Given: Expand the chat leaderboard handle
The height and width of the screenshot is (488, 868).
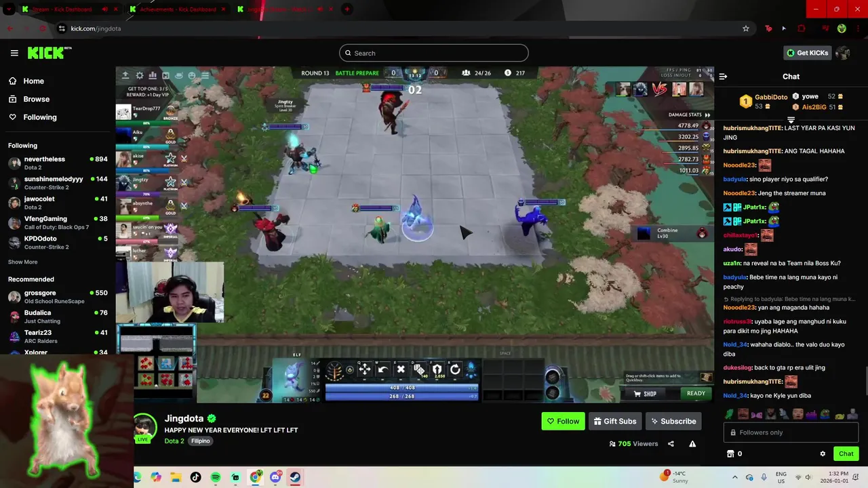Looking at the screenshot, I should pyautogui.click(x=791, y=120).
